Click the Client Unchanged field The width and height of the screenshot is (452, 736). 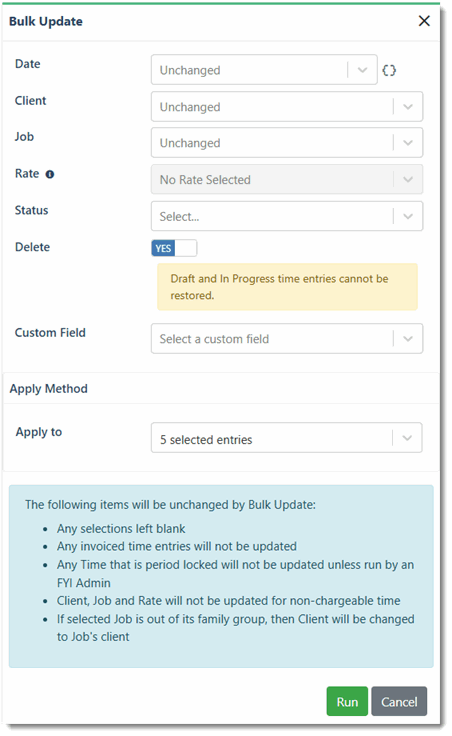point(287,107)
